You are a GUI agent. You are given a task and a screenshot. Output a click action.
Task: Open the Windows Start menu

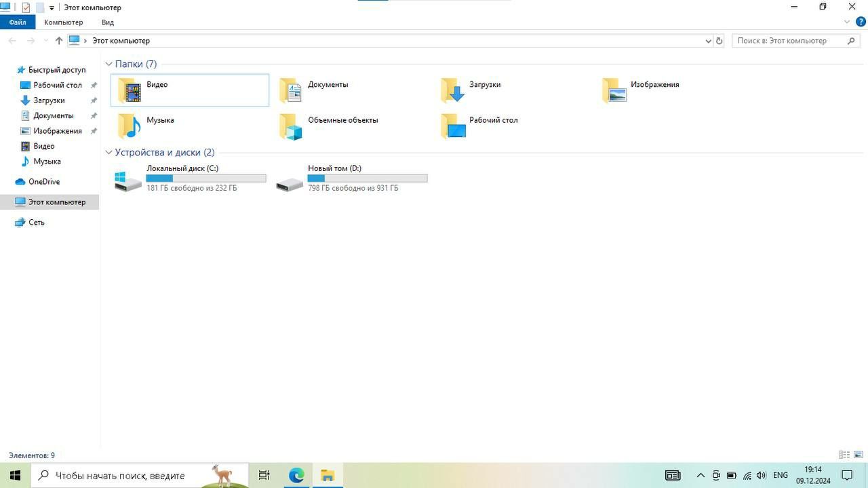[15, 475]
